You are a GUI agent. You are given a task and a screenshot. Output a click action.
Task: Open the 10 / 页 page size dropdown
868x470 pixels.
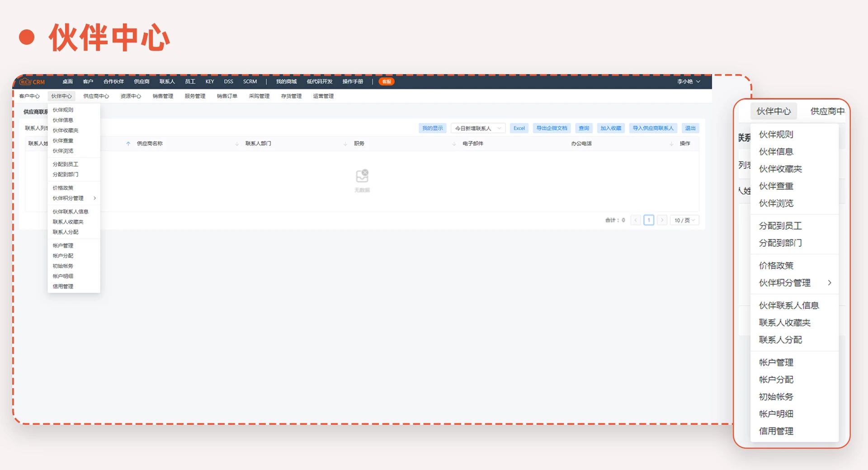click(684, 220)
